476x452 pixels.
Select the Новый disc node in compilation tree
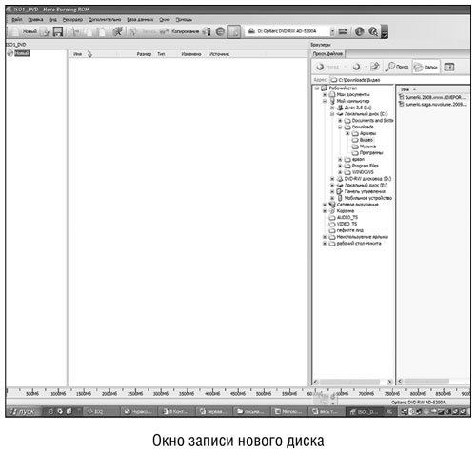coord(22,53)
